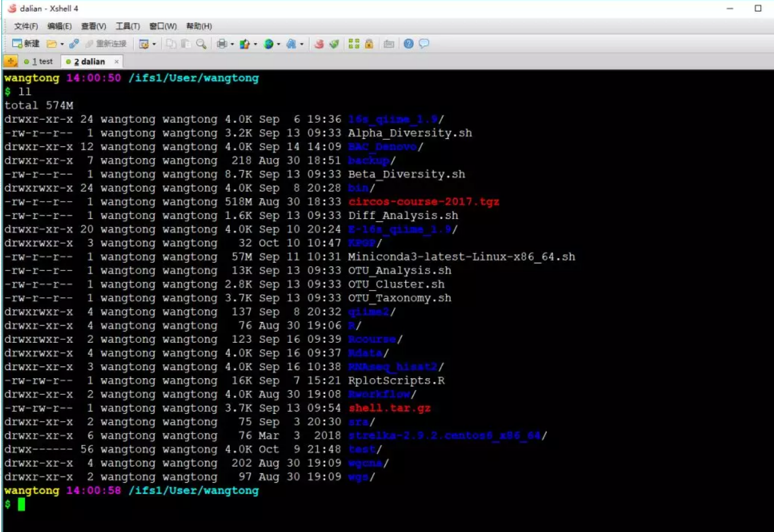Open the folder icon for saved sessions

pos(52,44)
